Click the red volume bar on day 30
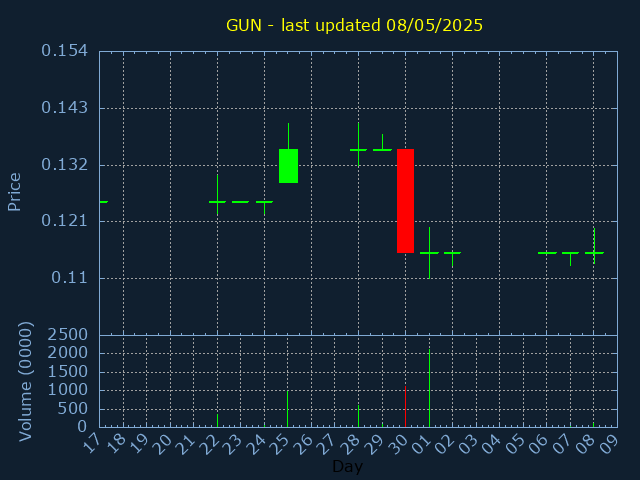Screen dimensions: 640x480 tap(405, 407)
